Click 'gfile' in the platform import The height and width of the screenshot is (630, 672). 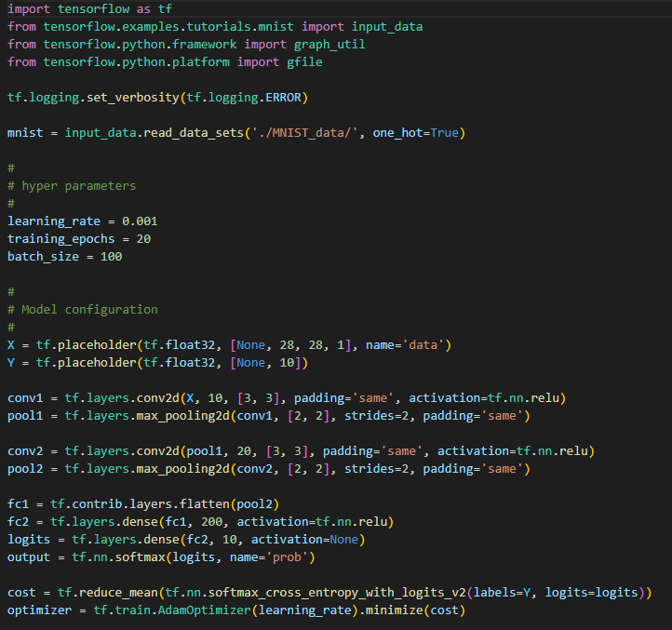coord(304,62)
